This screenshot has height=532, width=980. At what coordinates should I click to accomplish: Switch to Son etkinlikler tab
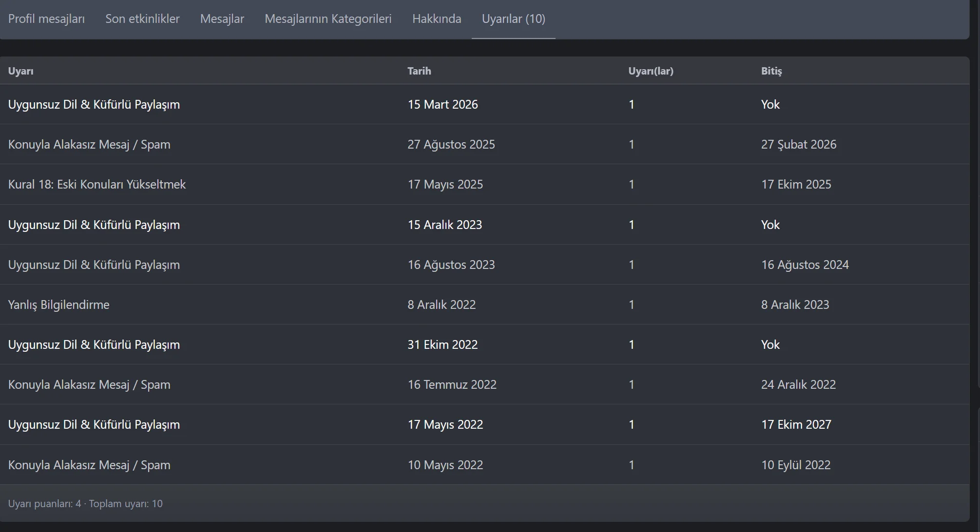(x=142, y=19)
